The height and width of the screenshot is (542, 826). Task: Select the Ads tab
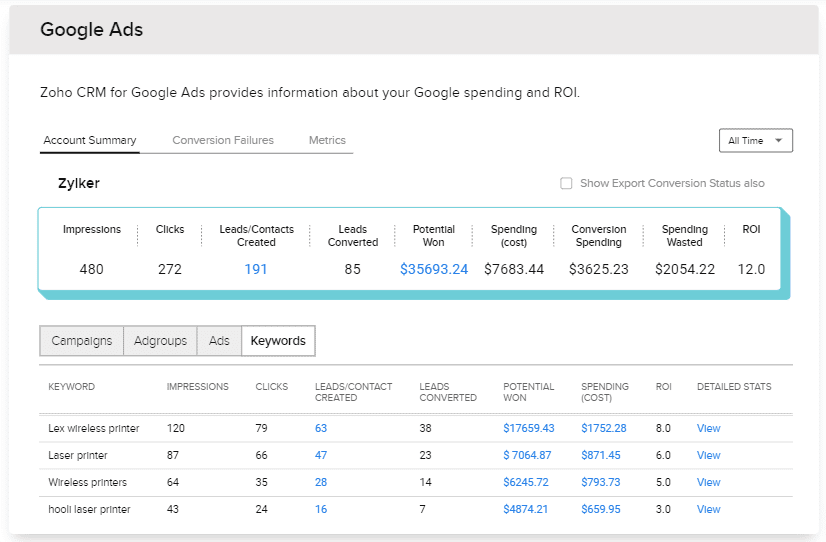click(x=219, y=341)
